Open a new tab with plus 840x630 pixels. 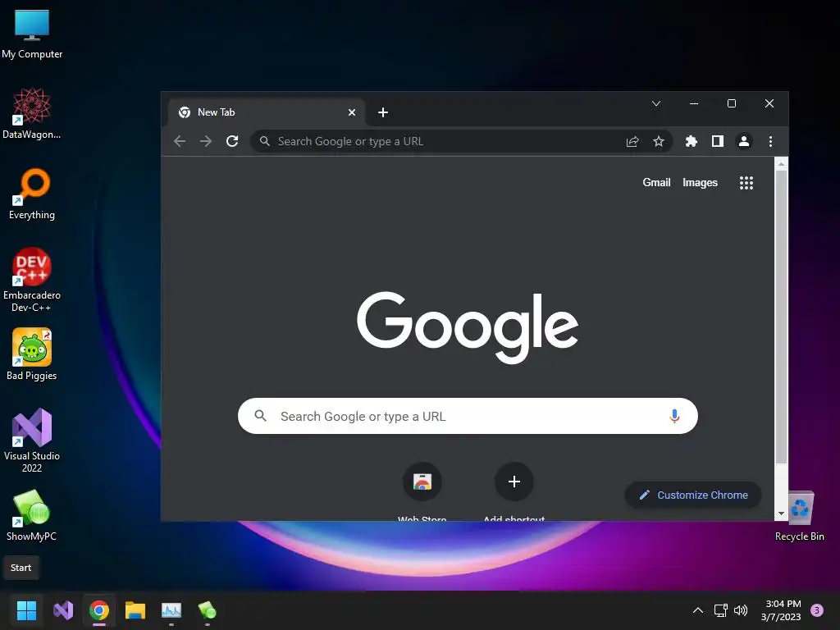(x=382, y=112)
